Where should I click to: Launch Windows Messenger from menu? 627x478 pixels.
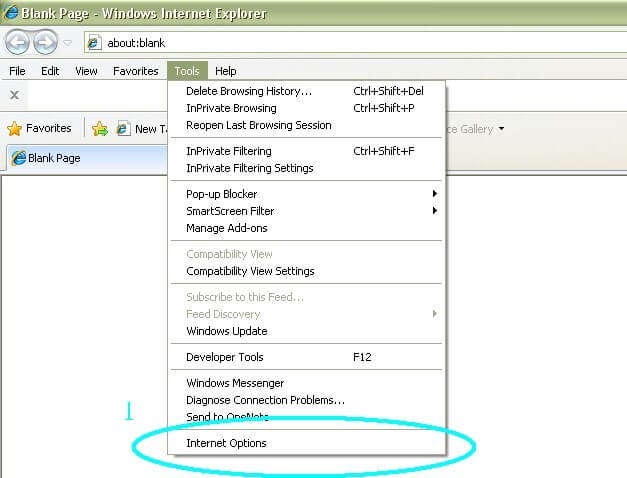click(x=306, y=383)
